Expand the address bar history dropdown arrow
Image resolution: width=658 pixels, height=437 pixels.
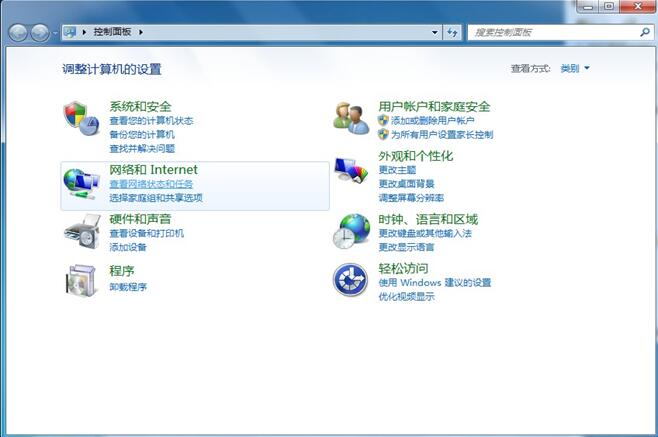435,32
